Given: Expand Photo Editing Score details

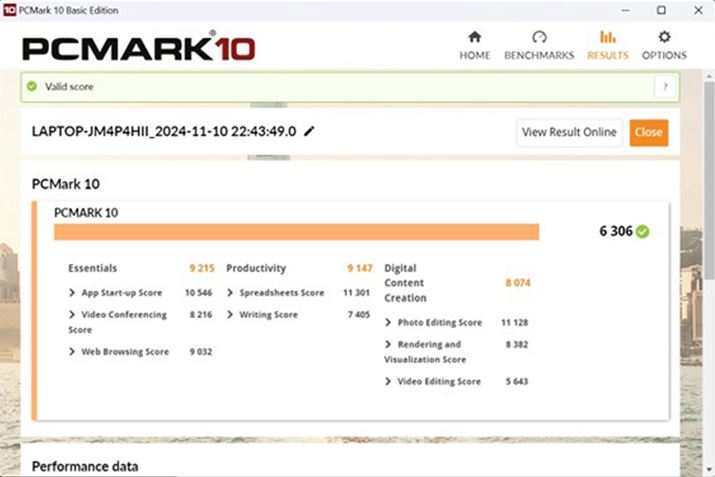Looking at the screenshot, I should (388, 323).
